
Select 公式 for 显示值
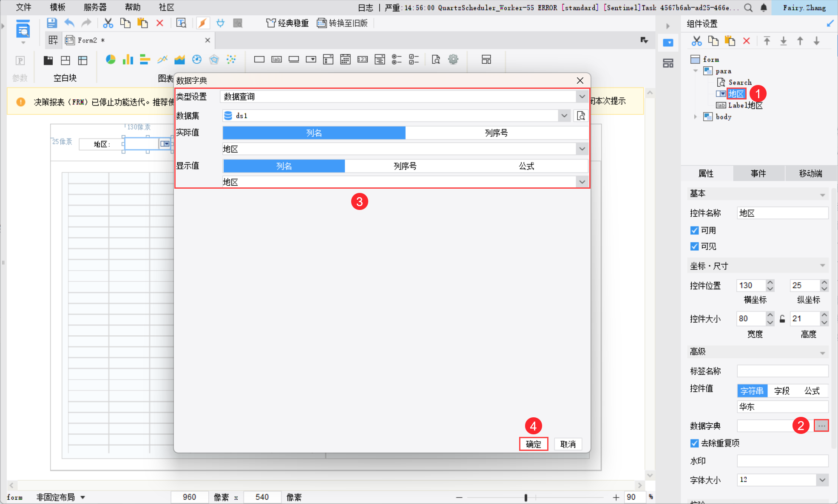point(527,166)
